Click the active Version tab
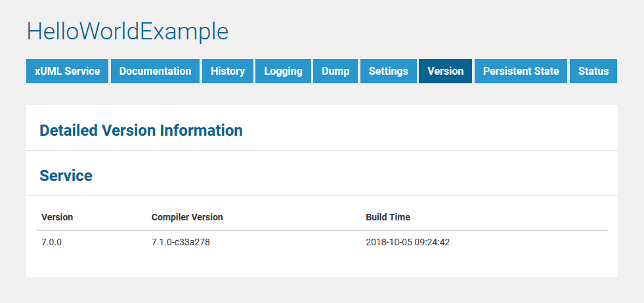 [x=445, y=71]
